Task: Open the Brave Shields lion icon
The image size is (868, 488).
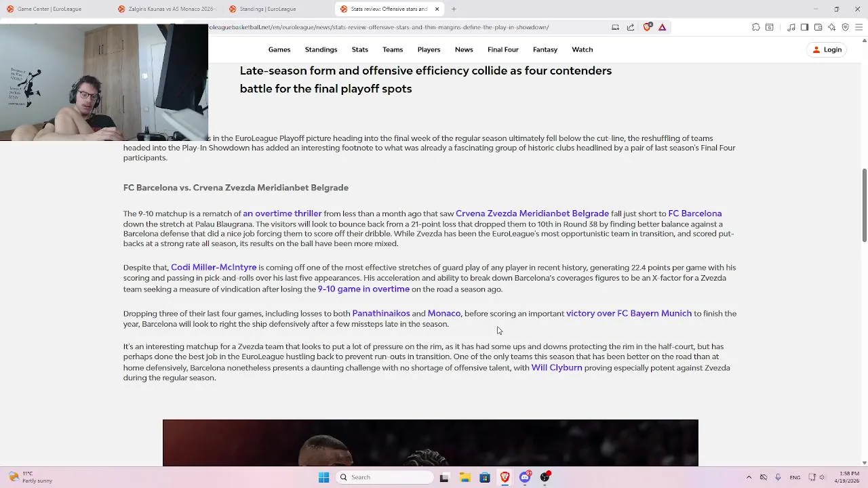Action: coord(647,27)
